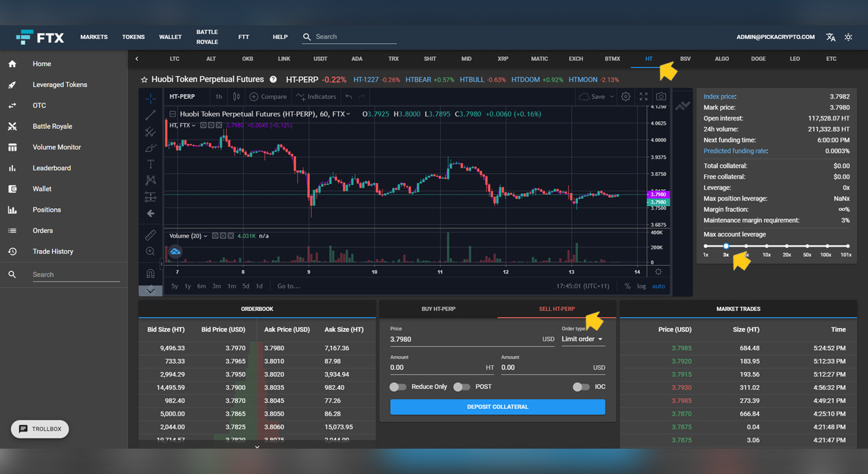Set max account leverage to 50x

(x=807, y=246)
